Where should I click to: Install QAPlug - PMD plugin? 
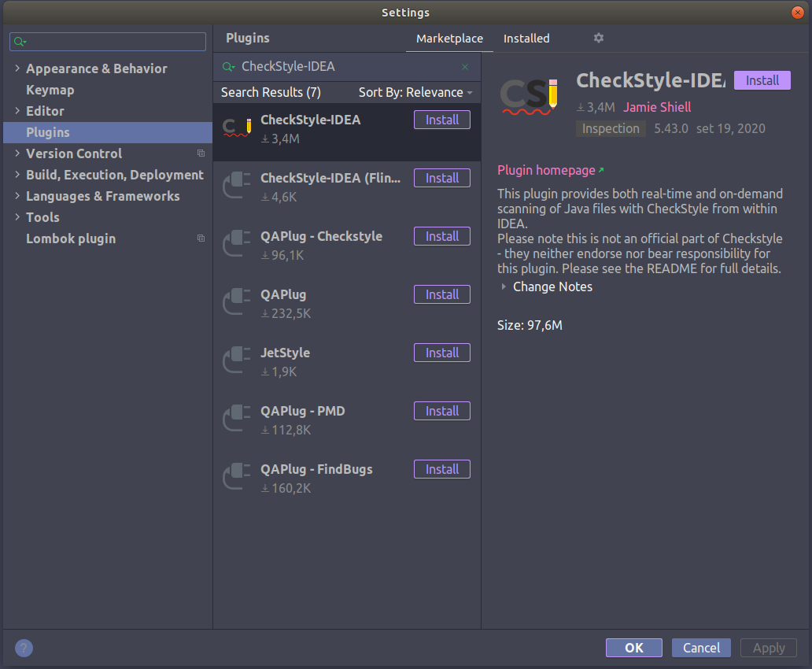coord(441,411)
